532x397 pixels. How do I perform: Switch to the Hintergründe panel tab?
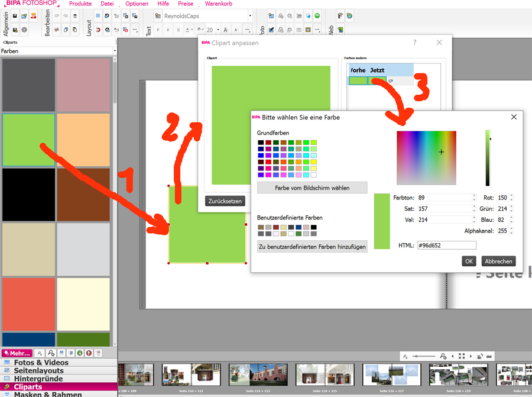(x=38, y=379)
